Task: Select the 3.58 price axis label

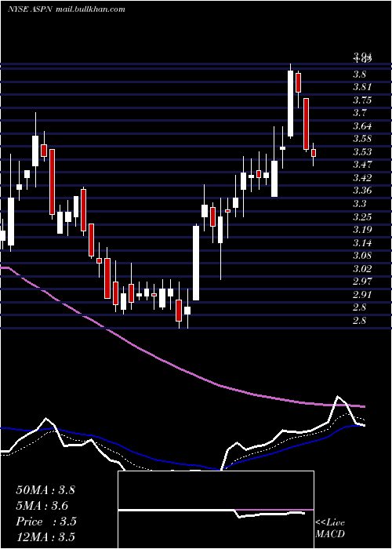Action: point(362,139)
